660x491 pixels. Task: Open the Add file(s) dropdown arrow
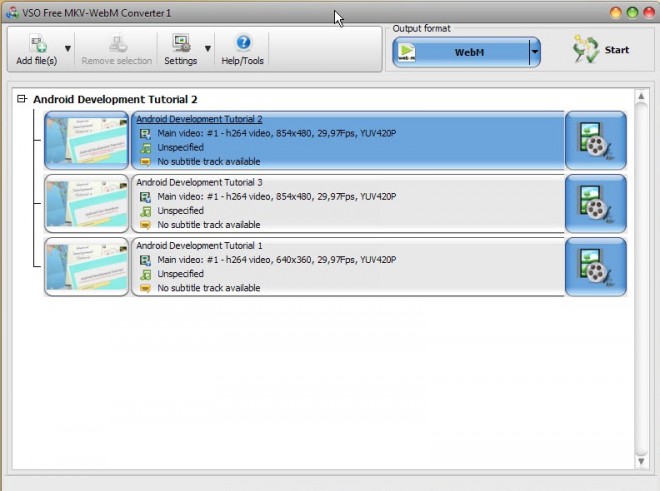point(68,49)
